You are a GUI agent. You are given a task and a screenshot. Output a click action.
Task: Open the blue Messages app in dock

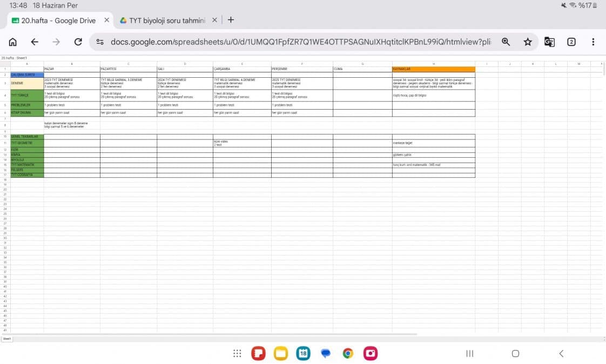[326, 353]
